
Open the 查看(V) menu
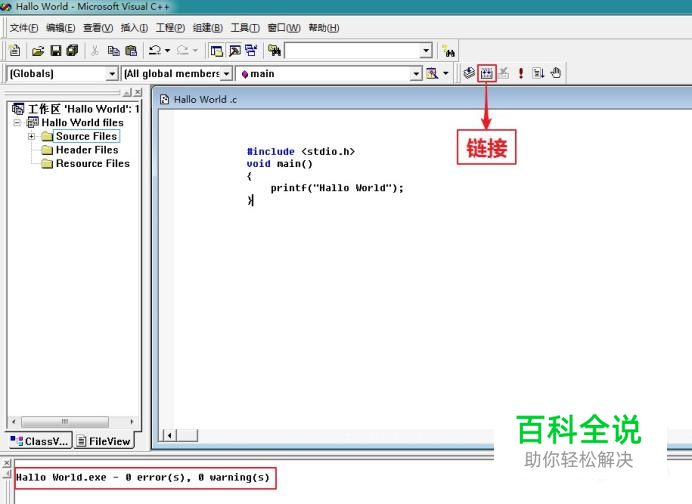98,28
